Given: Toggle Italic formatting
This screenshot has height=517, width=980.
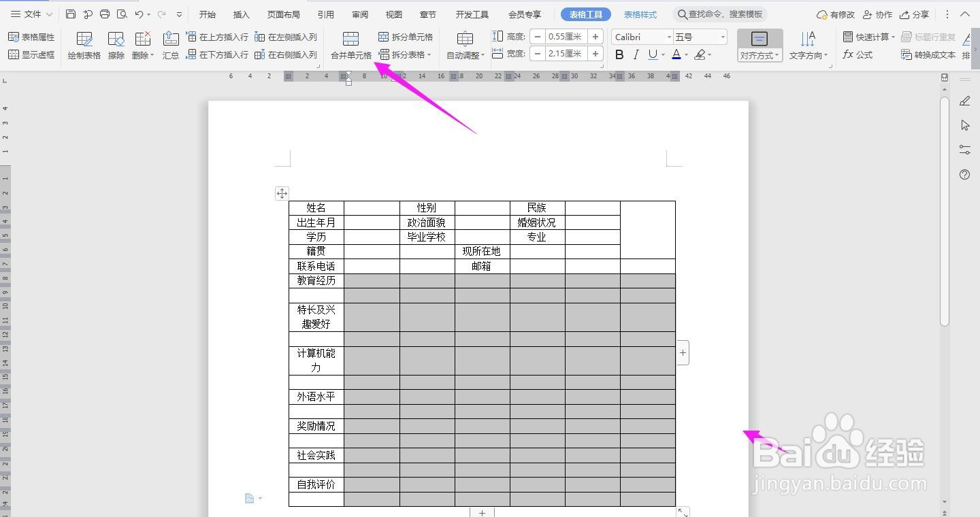Looking at the screenshot, I should tap(636, 54).
